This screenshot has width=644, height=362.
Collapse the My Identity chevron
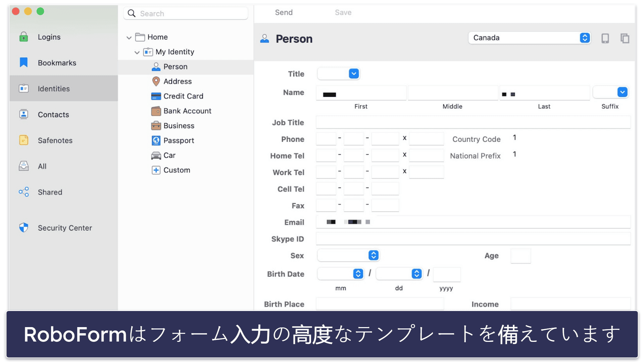(137, 52)
